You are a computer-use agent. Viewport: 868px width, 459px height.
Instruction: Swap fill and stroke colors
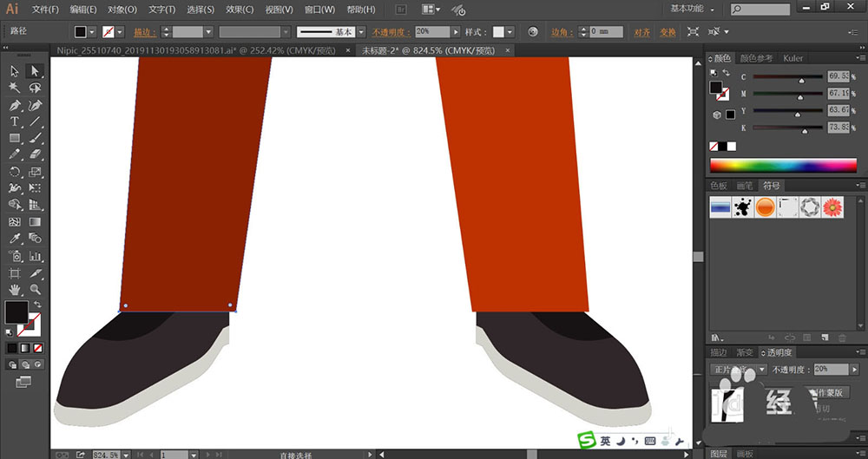pos(36,304)
